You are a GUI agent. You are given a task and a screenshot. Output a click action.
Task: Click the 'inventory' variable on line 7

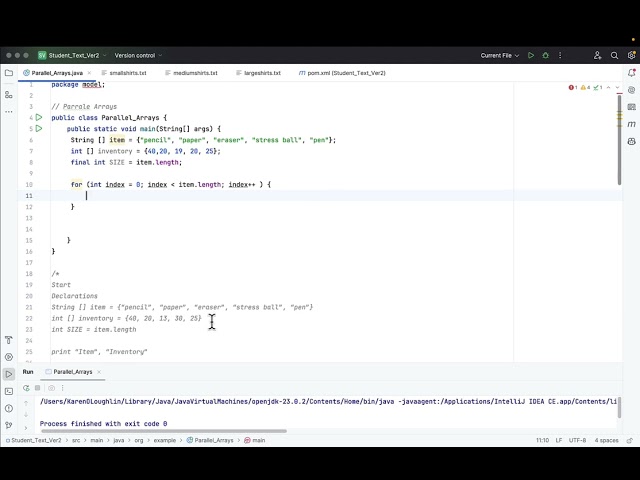[x=115, y=151]
